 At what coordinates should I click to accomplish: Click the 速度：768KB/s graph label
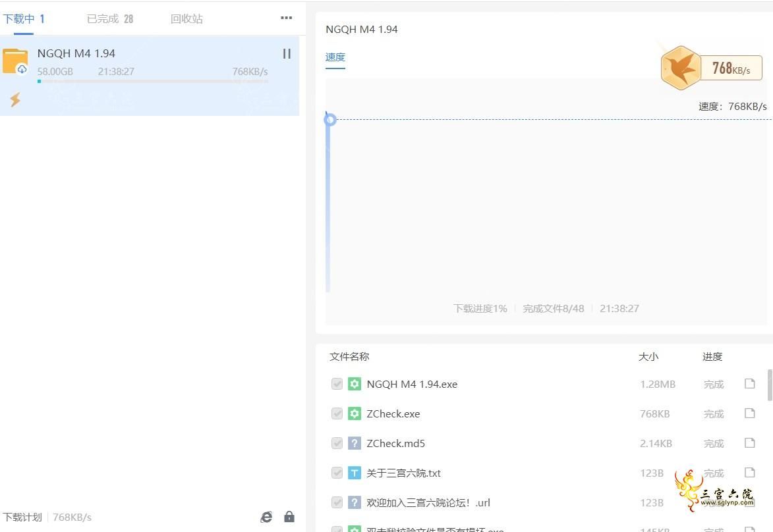733,107
